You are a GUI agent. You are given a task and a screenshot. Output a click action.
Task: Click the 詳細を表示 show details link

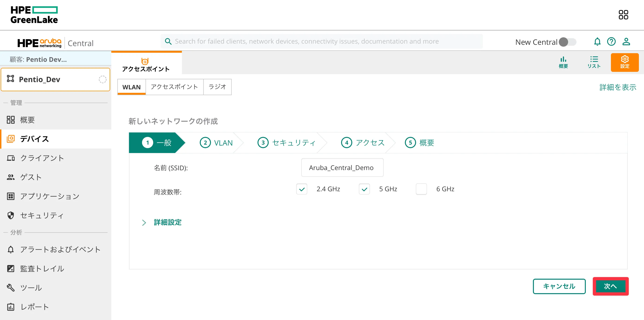point(617,87)
